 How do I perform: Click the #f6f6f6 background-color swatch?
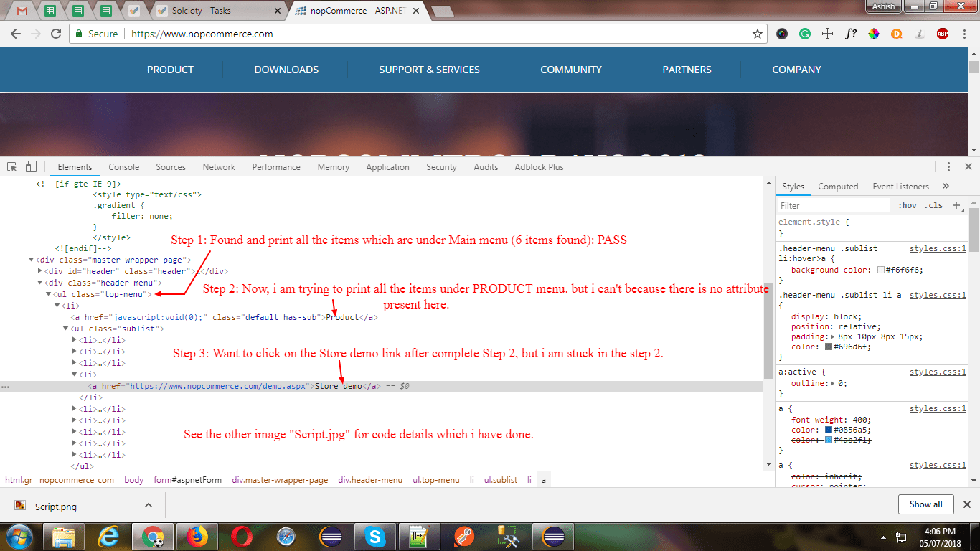click(881, 270)
